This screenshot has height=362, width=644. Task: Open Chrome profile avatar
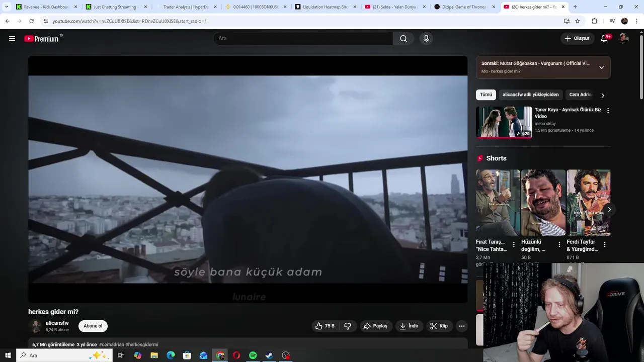[x=624, y=21]
